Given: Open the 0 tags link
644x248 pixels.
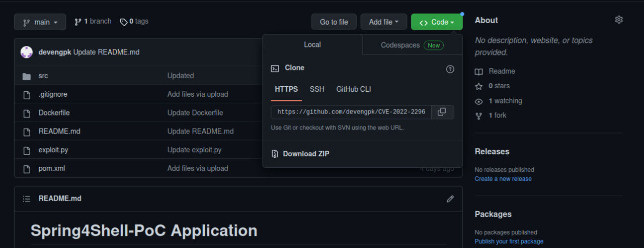Looking at the screenshot, I should 134,21.
